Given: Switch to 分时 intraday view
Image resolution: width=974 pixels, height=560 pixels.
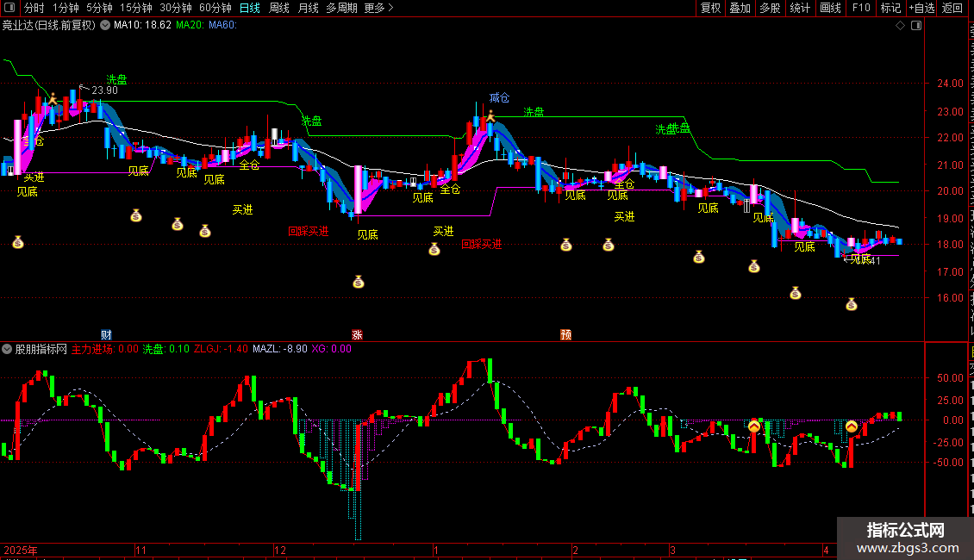Looking at the screenshot, I should point(34,8).
